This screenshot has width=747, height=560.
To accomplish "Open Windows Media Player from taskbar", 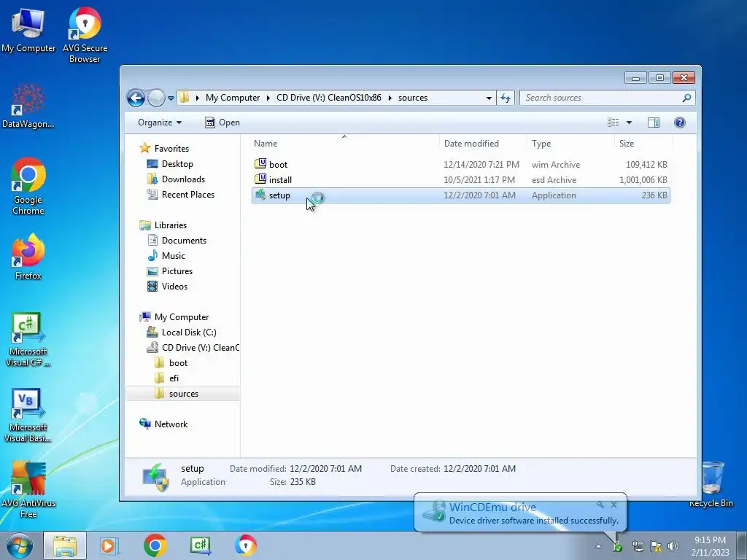I will pyautogui.click(x=109, y=545).
